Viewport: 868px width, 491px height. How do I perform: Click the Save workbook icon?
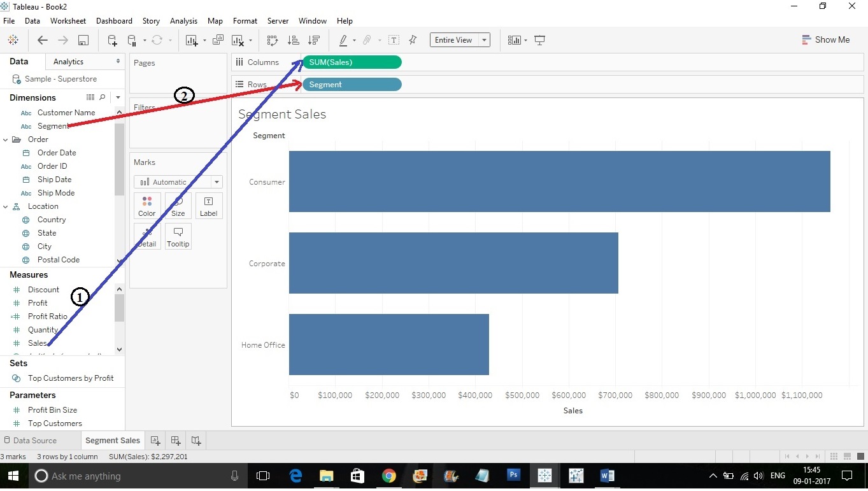[83, 39]
